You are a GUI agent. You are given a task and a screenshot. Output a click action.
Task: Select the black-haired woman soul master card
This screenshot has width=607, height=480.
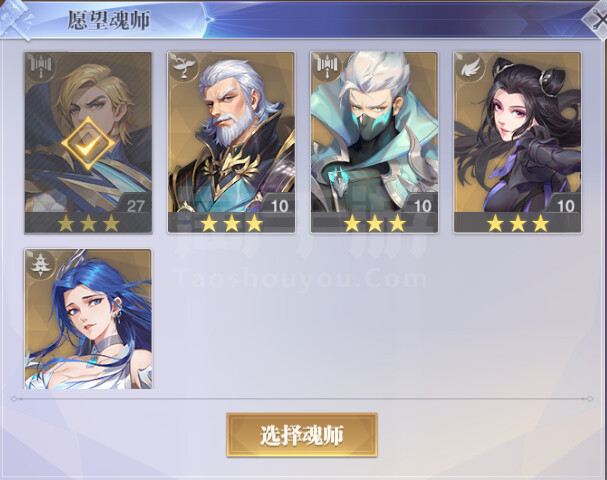point(518,143)
